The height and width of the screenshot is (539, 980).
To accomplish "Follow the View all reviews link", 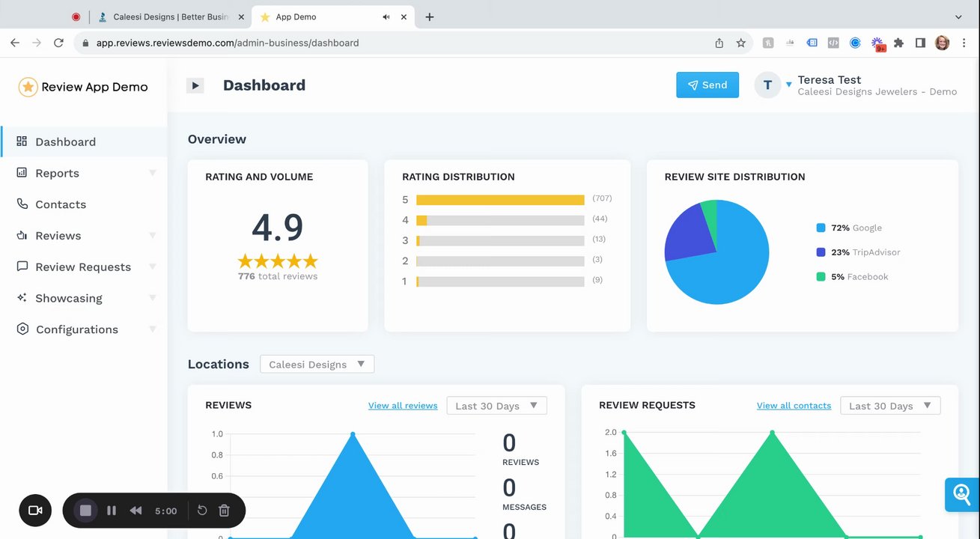I will click(403, 406).
